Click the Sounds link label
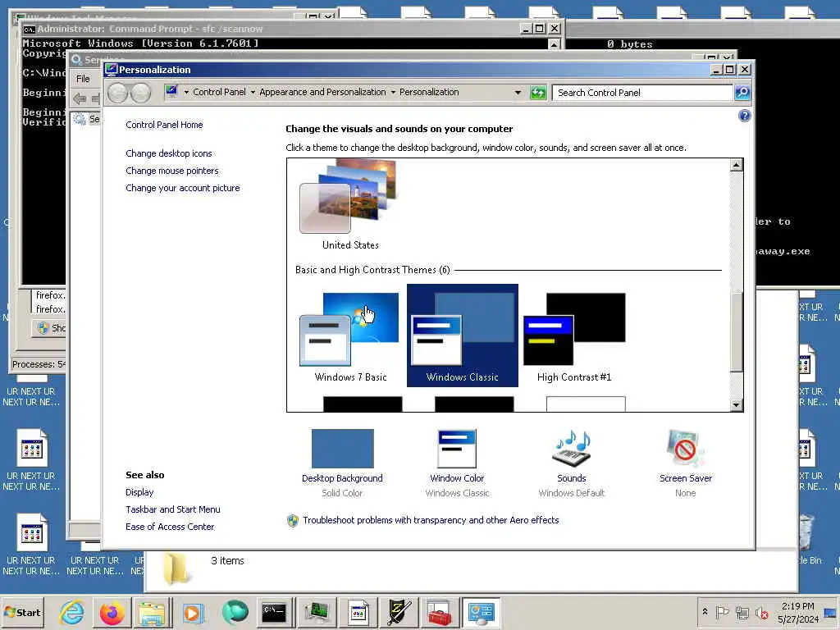 coord(572,478)
